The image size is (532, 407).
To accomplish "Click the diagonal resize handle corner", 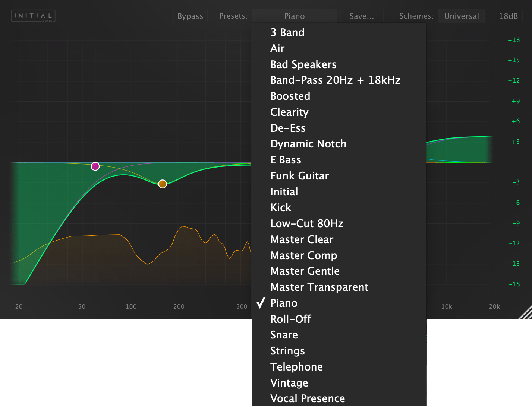I will 525,313.
